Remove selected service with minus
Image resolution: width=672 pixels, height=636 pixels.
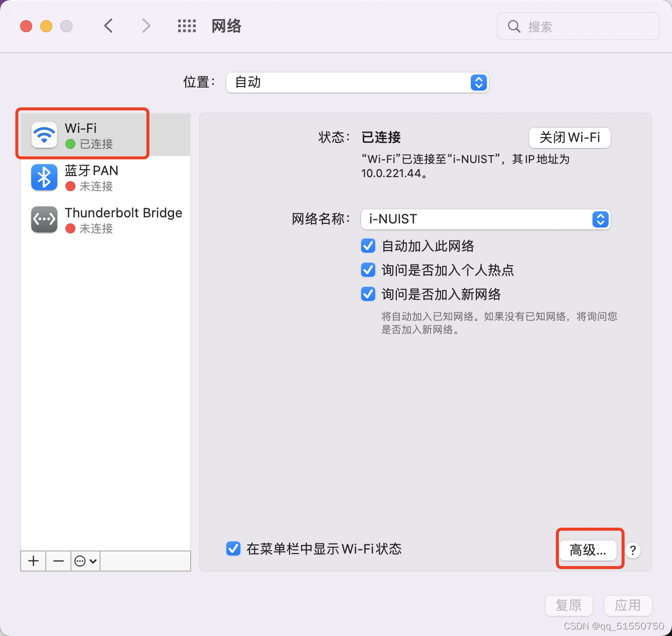pyautogui.click(x=58, y=561)
